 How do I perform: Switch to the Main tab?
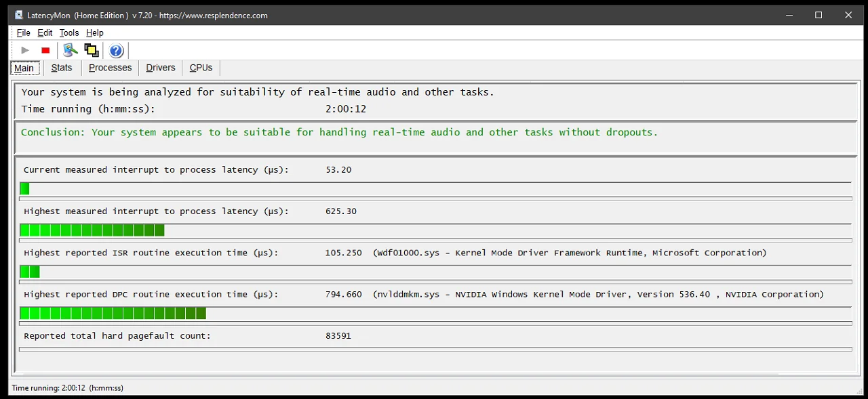tap(24, 68)
